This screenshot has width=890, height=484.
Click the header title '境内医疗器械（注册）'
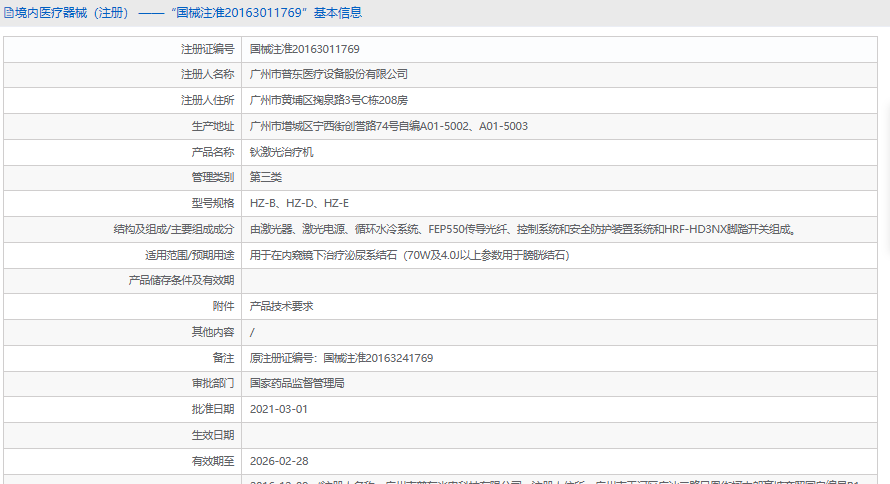point(73,12)
